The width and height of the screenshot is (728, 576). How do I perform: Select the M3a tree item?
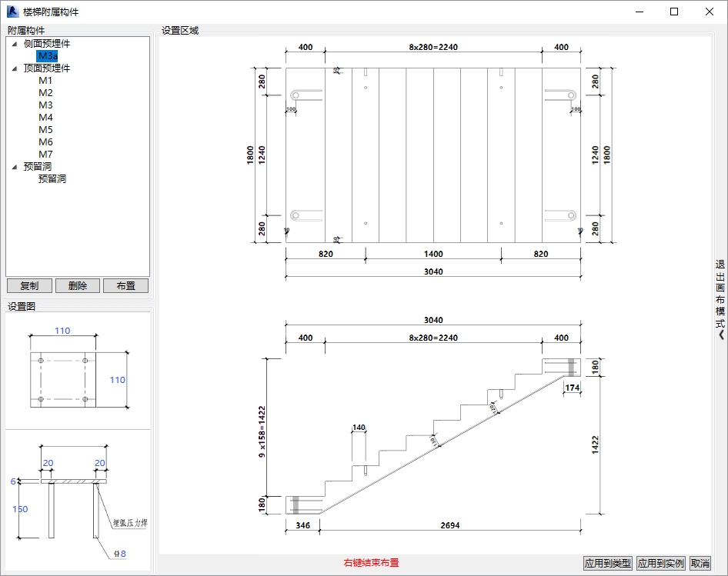(x=48, y=56)
